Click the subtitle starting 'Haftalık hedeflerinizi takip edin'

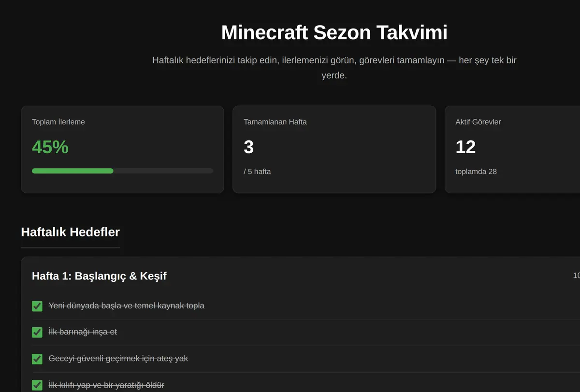tap(334, 68)
